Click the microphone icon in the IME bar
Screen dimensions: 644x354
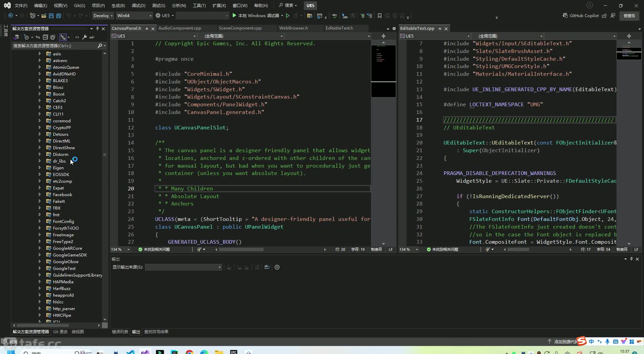point(607,341)
